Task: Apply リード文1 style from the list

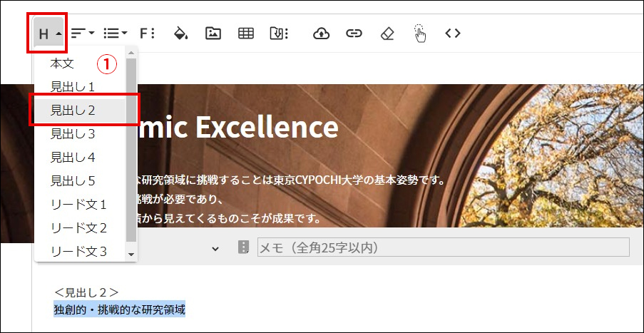Action: pos(80,204)
